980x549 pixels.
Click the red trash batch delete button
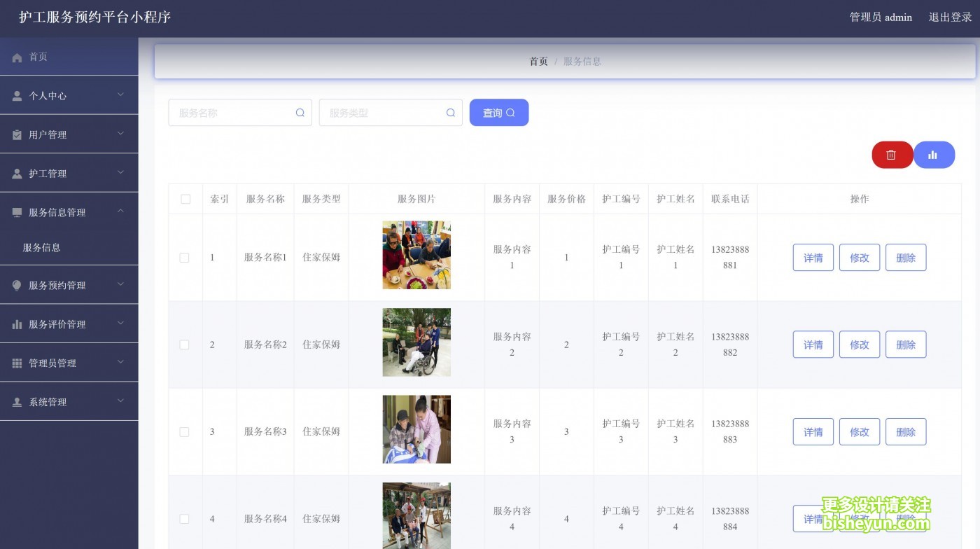(892, 155)
